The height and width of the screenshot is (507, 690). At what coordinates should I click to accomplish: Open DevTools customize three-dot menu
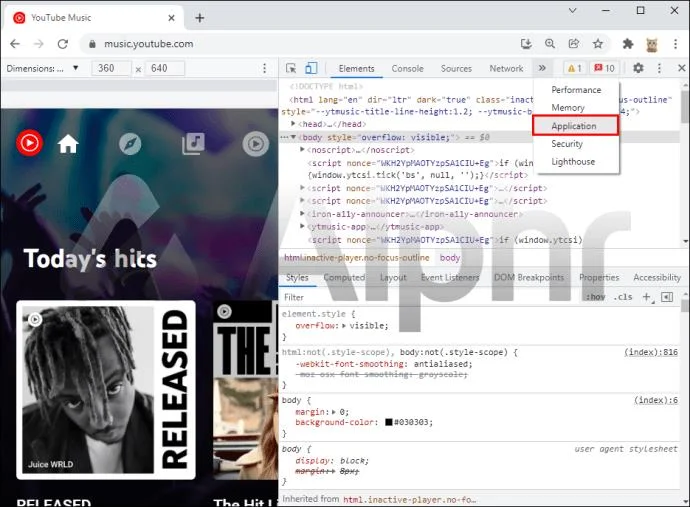[x=659, y=68]
